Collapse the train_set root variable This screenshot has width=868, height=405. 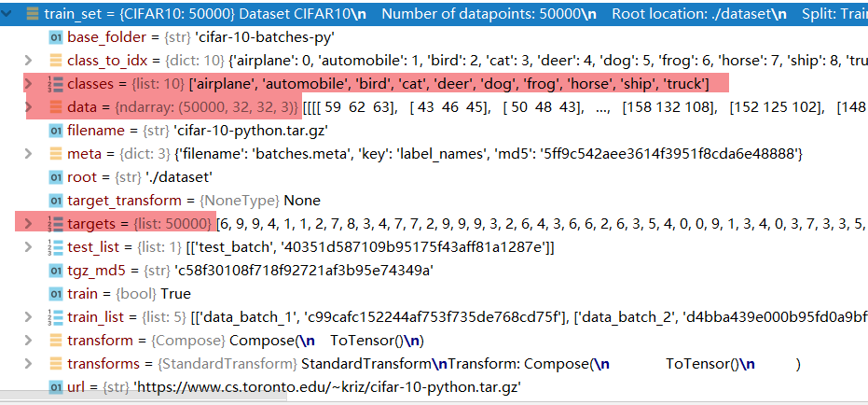coord(7,14)
